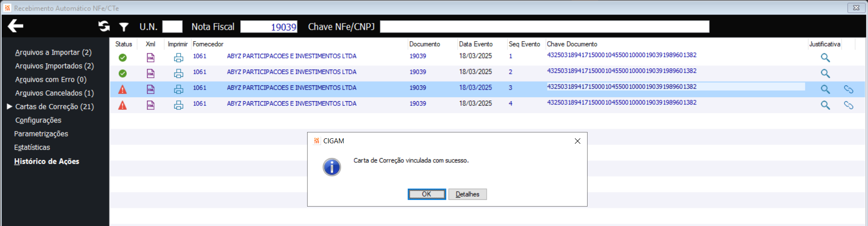
Task: Click the Chave NFe/CNPJ input field
Action: (545, 27)
